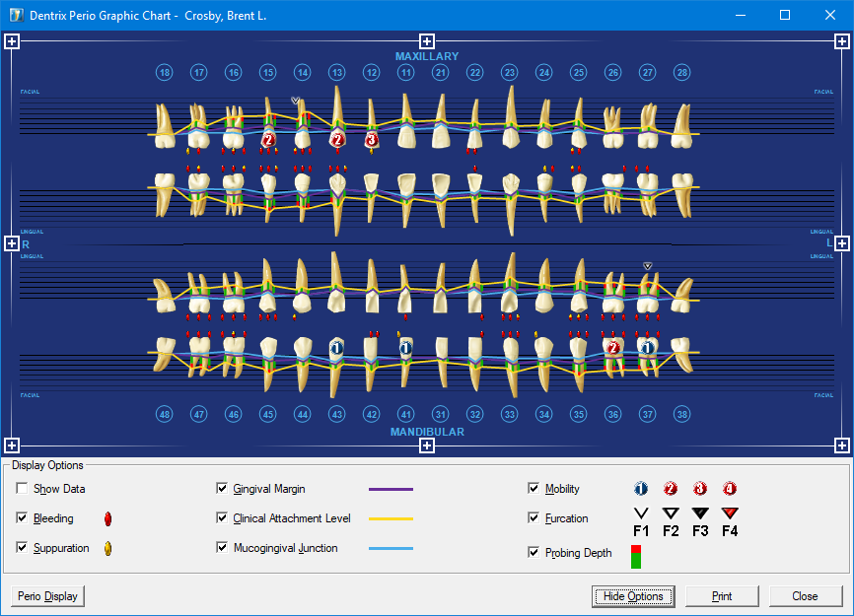Click tooth number 28 in maxillary row
The height and width of the screenshot is (616, 854).
pyautogui.click(x=681, y=73)
